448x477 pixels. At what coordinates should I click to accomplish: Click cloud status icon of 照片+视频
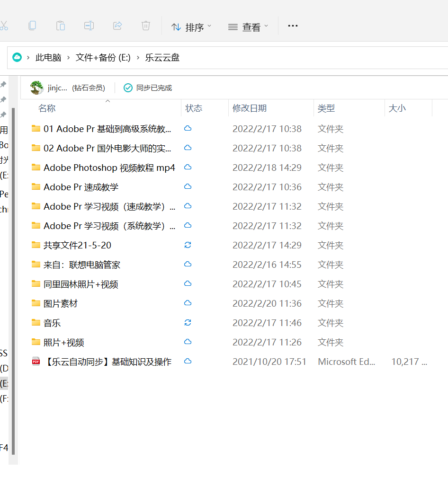coord(188,342)
